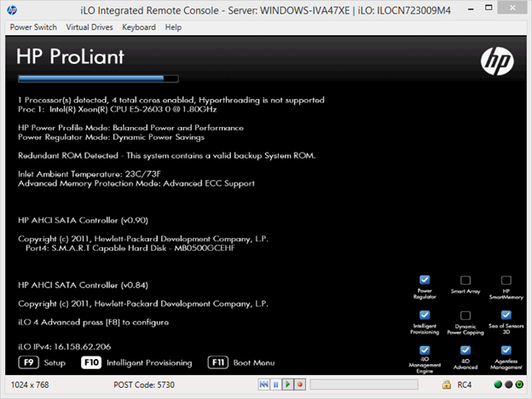Click the 1024 x 768 resolution text
The height and width of the screenshot is (399, 532).
click(x=30, y=385)
